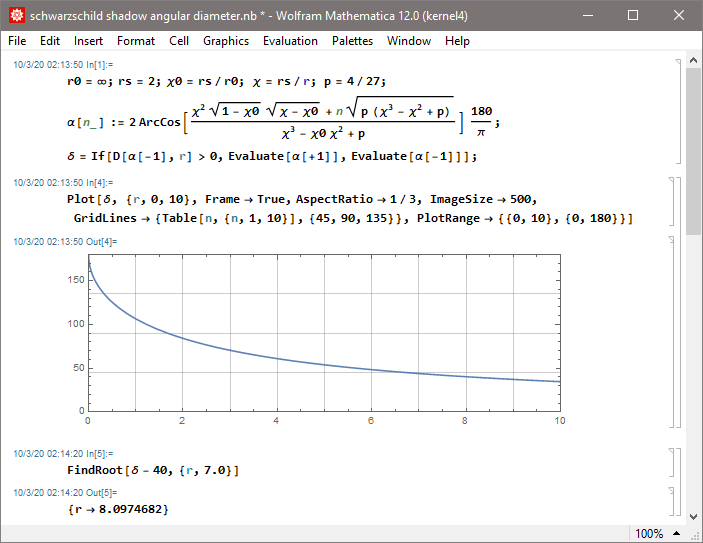
Task: Open the Evaluation menu
Action: pos(290,41)
